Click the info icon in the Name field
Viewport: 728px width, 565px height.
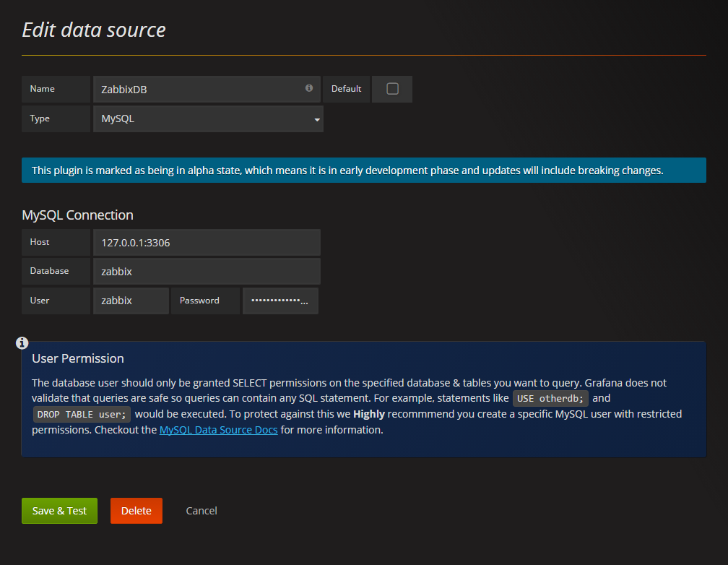tap(308, 88)
